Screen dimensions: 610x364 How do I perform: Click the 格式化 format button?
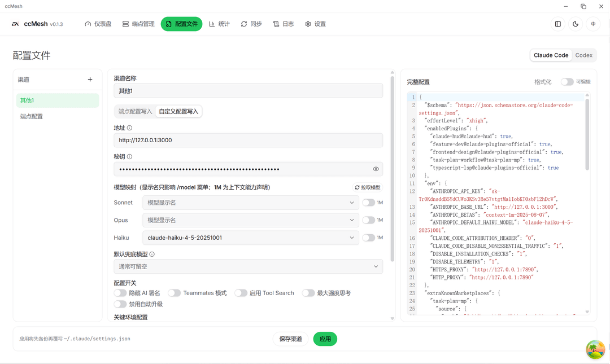543,82
